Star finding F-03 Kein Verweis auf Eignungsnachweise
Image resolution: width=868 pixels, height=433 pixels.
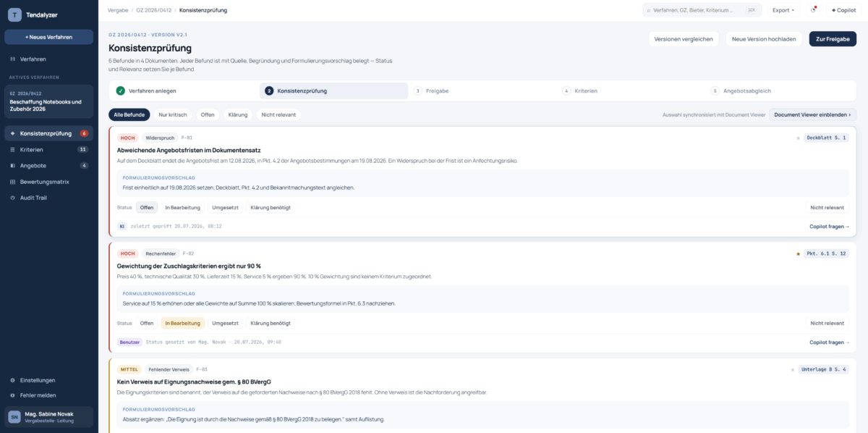tap(793, 369)
